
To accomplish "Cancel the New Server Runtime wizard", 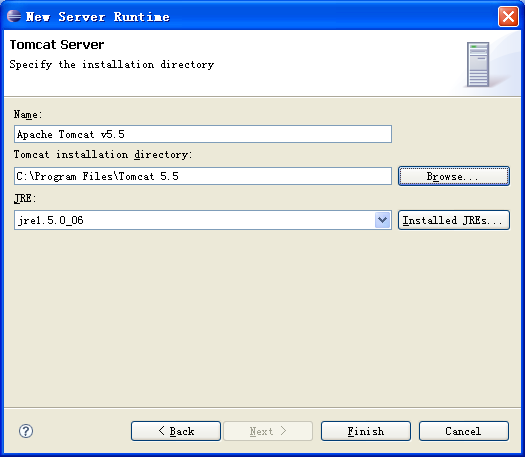I will (464, 431).
